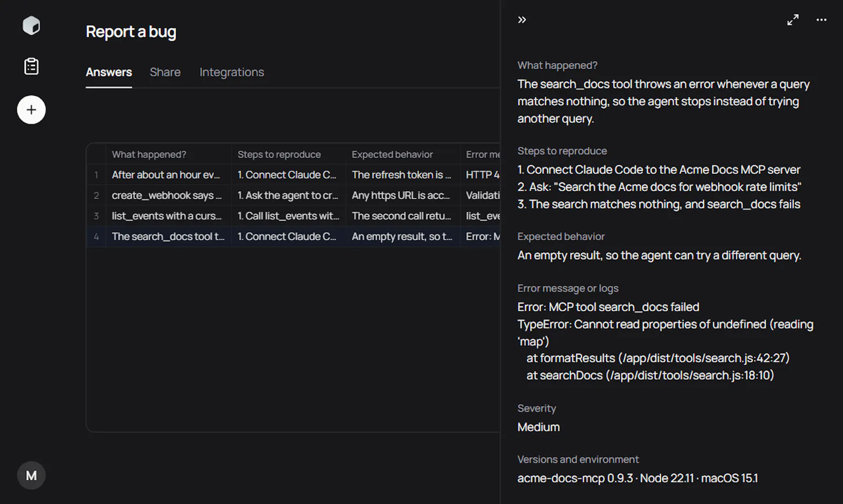
Task: Click 'Any https URL is acc...' cell
Action: point(403,195)
